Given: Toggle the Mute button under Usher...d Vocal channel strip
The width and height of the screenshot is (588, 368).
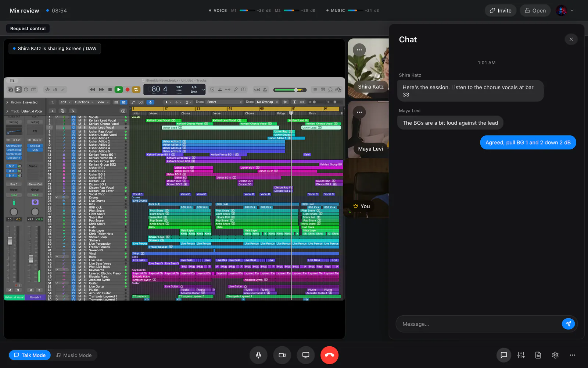Looking at the screenshot, I should [x=10, y=290].
